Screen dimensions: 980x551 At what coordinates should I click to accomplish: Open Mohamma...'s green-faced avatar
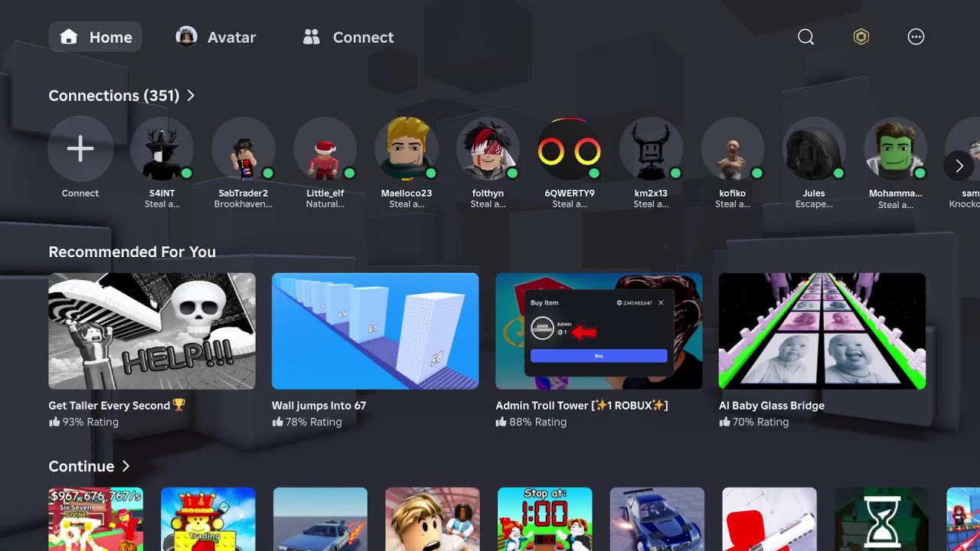coord(896,149)
